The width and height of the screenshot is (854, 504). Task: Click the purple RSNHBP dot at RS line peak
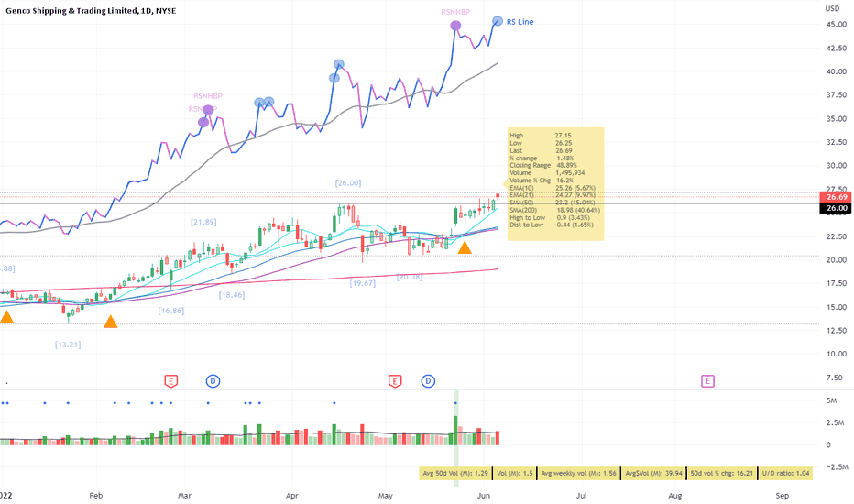coord(456,26)
